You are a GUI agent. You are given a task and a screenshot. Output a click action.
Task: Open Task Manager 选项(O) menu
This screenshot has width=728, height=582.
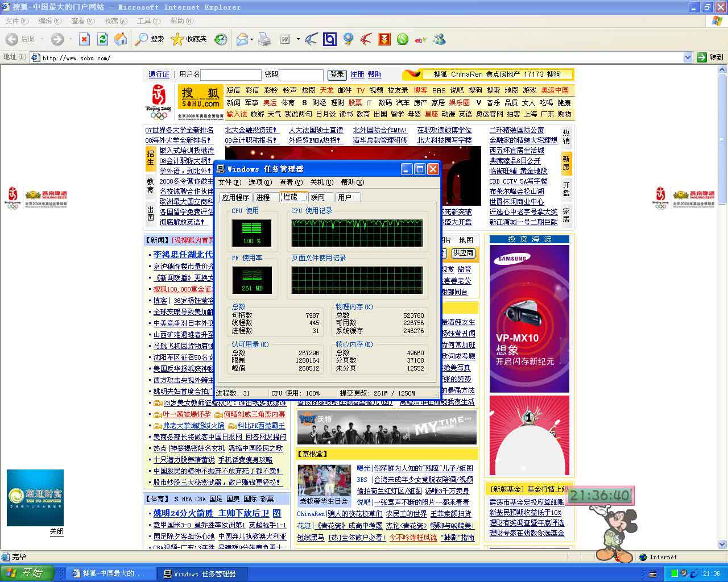click(260, 182)
